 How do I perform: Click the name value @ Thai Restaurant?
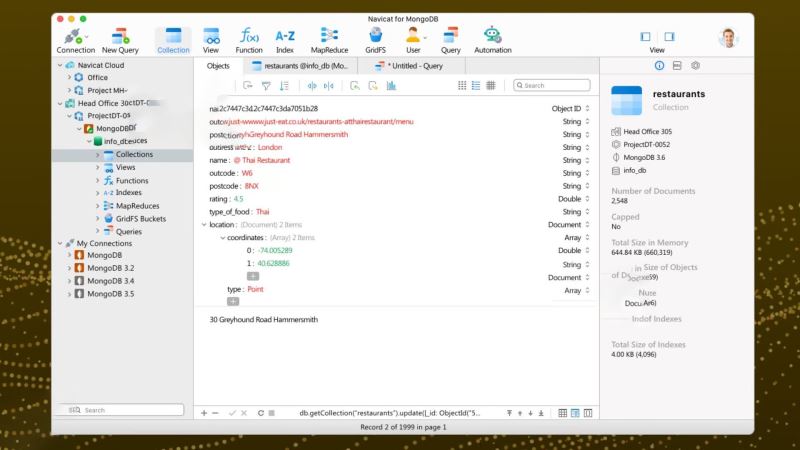click(262, 160)
